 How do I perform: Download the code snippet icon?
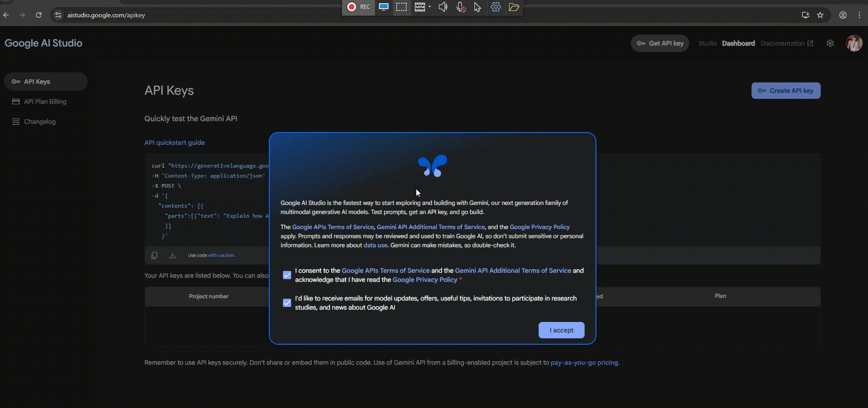click(x=172, y=255)
